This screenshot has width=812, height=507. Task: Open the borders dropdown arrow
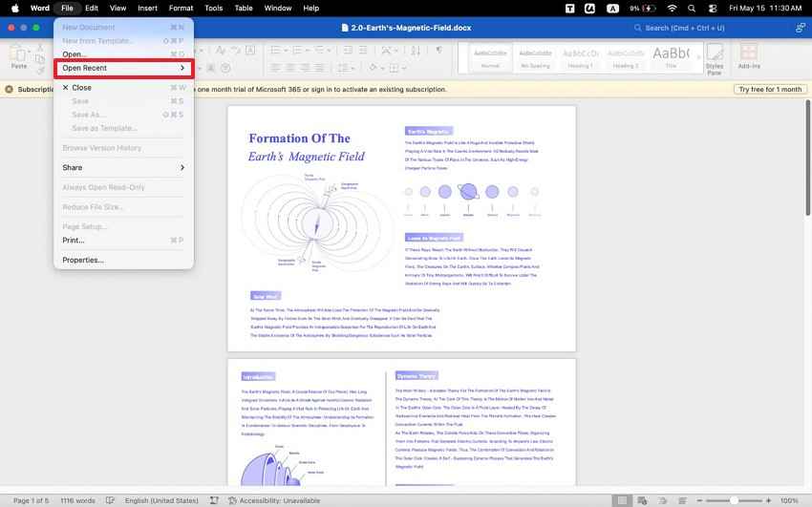(x=403, y=68)
